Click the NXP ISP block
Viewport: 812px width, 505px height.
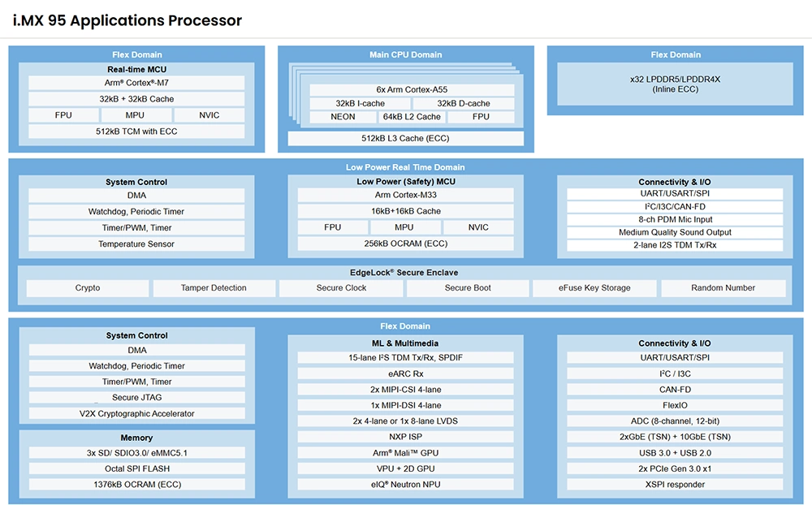[405, 437]
